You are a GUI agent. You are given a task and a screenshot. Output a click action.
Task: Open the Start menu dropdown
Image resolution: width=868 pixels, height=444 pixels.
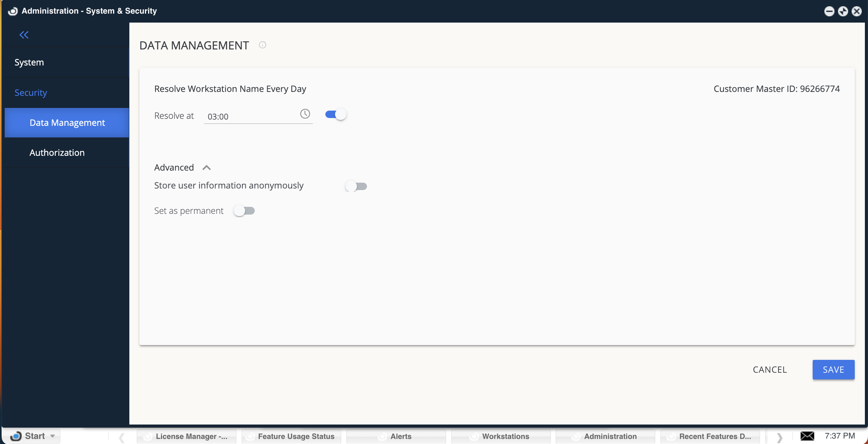coord(34,436)
